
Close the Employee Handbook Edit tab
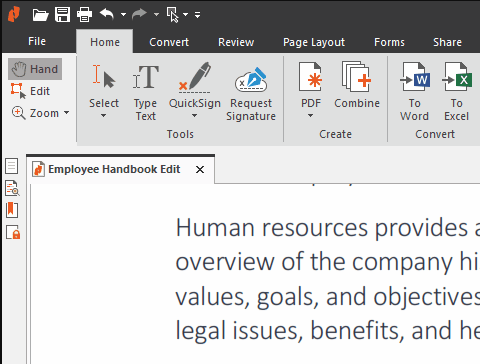200,170
